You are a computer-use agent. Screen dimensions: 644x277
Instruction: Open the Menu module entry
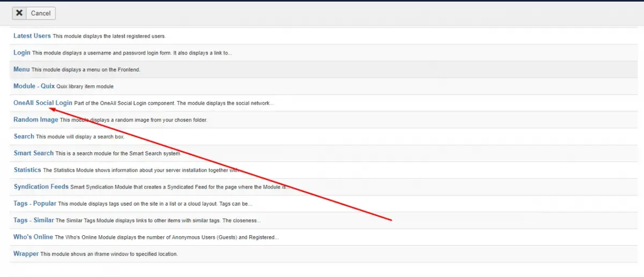[x=21, y=70]
